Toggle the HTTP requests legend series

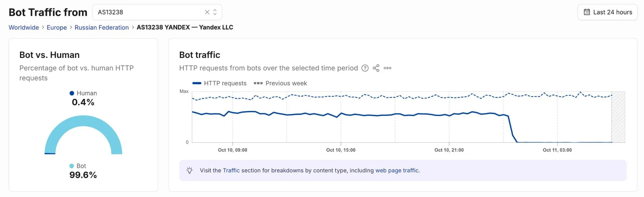click(219, 83)
